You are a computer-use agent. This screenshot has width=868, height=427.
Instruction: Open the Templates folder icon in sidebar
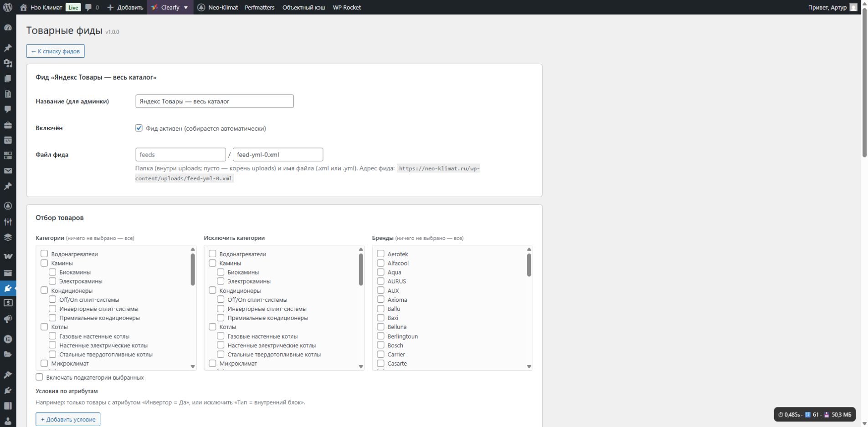[8, 354]
